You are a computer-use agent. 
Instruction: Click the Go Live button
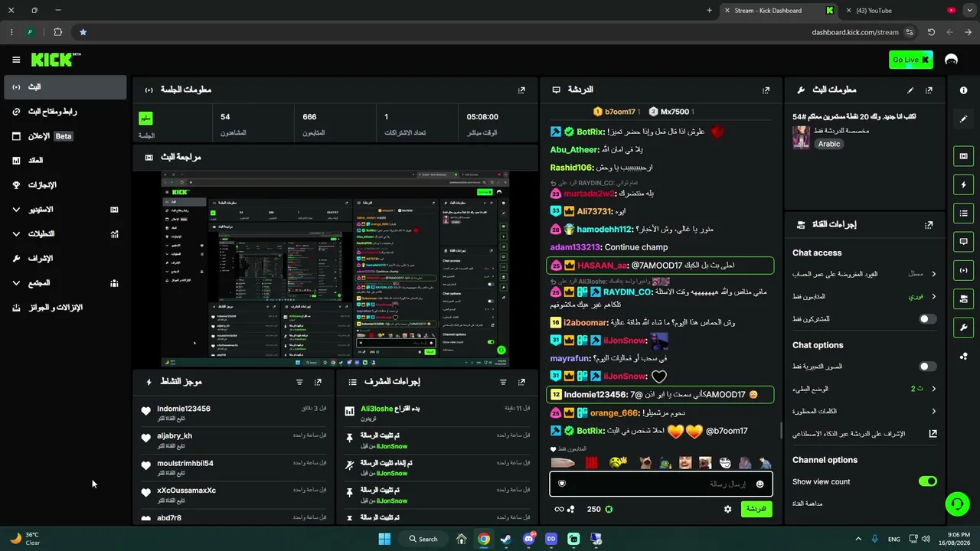point(911,60)
